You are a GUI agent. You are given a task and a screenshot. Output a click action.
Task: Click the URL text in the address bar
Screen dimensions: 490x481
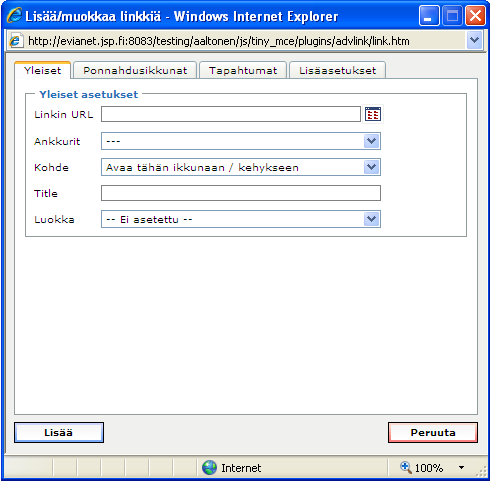219,41
